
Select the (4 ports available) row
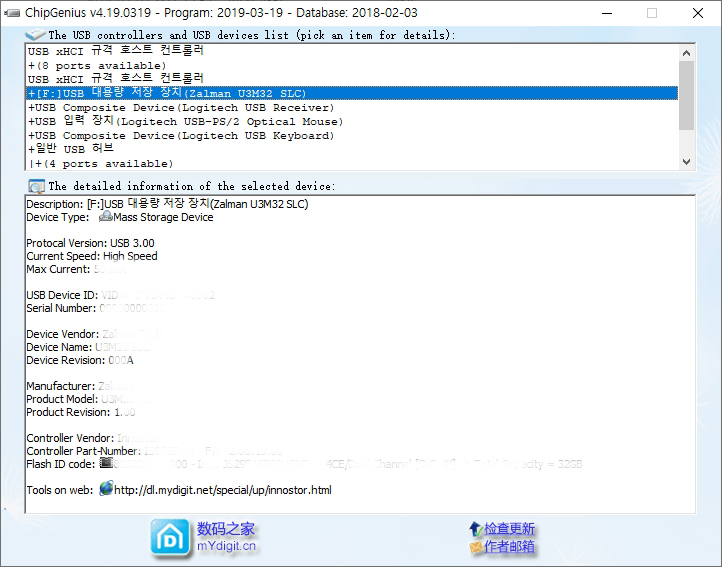coord(352,164)
